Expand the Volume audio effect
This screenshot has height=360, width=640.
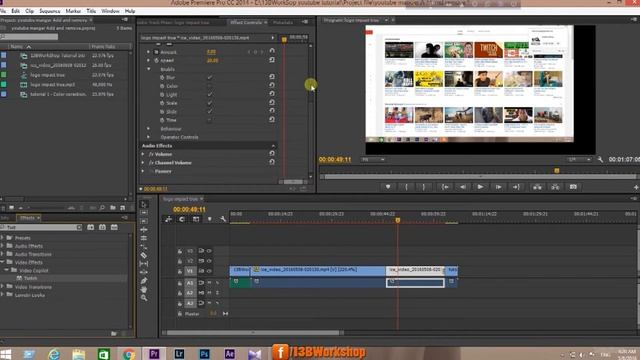click(x=143, y=154)
